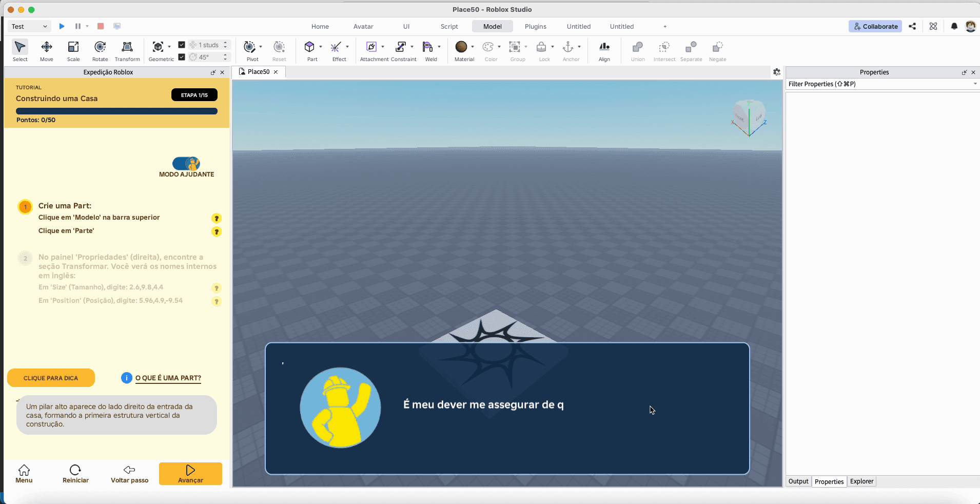The image size is (980, 504).
Task: Open the Pivot dropdown
Action: click(261, 47)
